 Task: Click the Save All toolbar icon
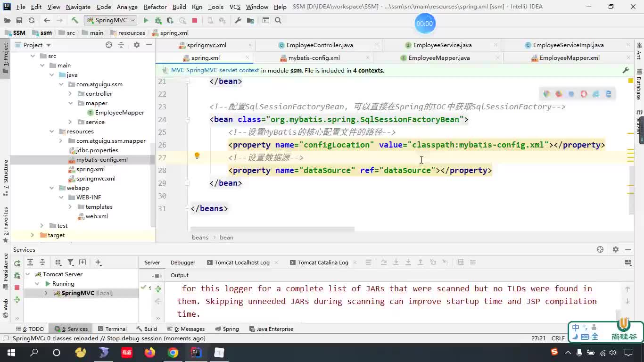[19, 20]
